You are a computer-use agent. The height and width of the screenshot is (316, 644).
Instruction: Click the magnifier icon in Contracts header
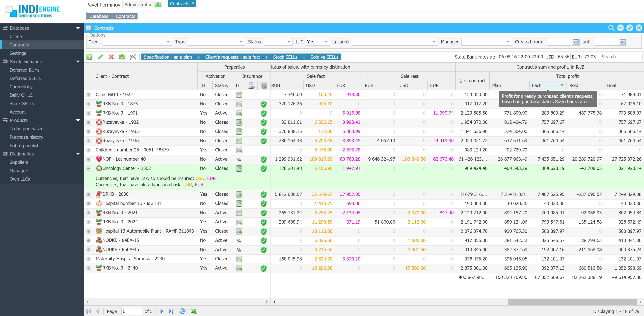(x=611, y=28)
